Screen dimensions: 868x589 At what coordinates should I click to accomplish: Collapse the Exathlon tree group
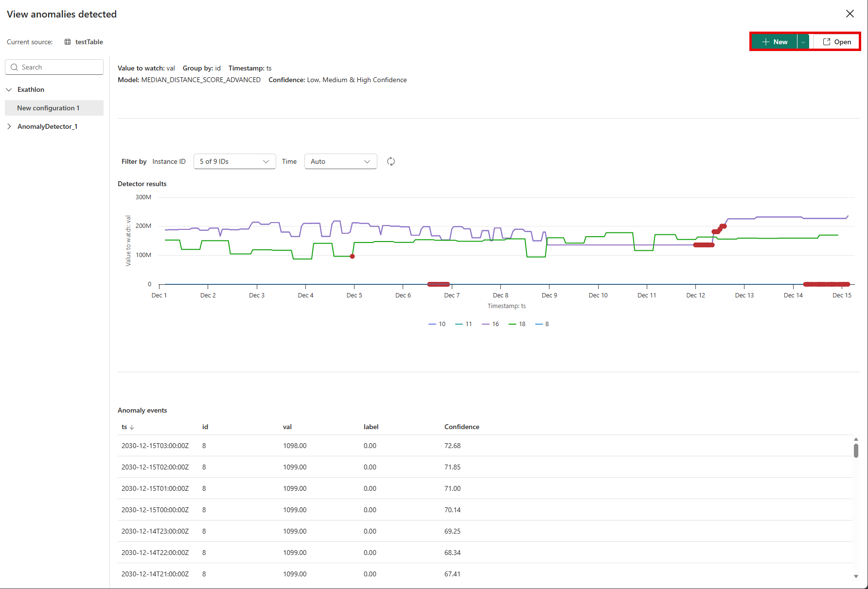point(9,89)
